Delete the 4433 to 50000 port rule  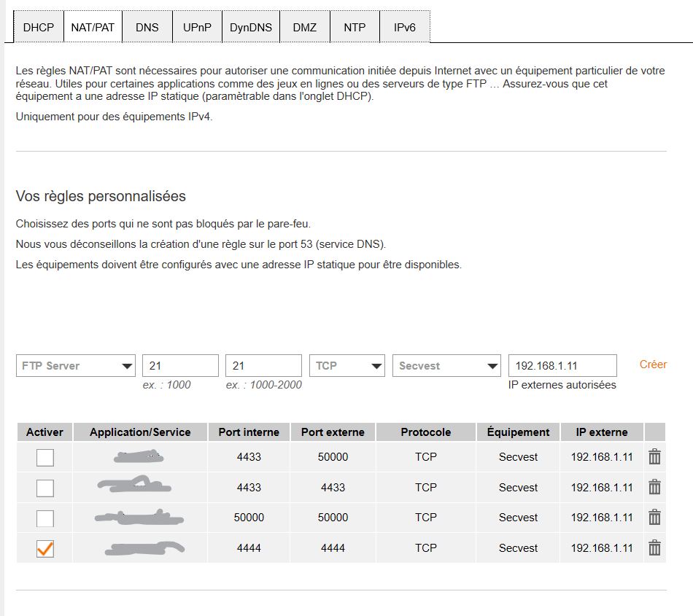[x=654, y=457]
